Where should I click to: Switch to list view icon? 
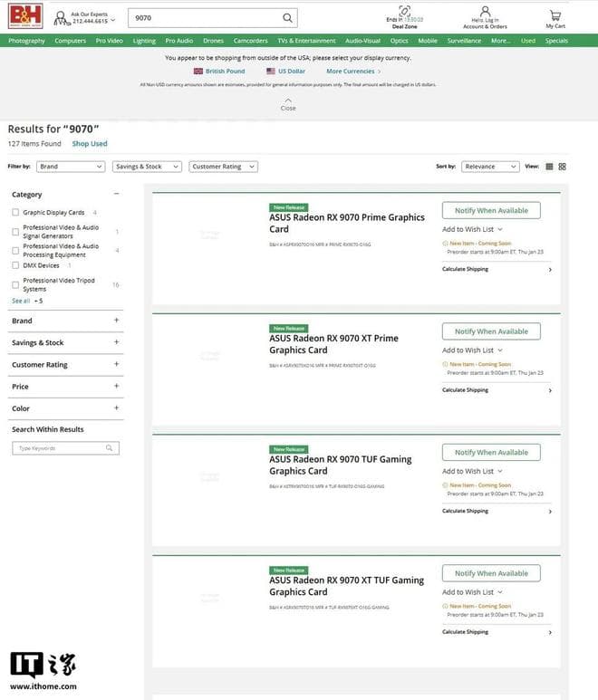pyautogui.click(x=549, y=167)
